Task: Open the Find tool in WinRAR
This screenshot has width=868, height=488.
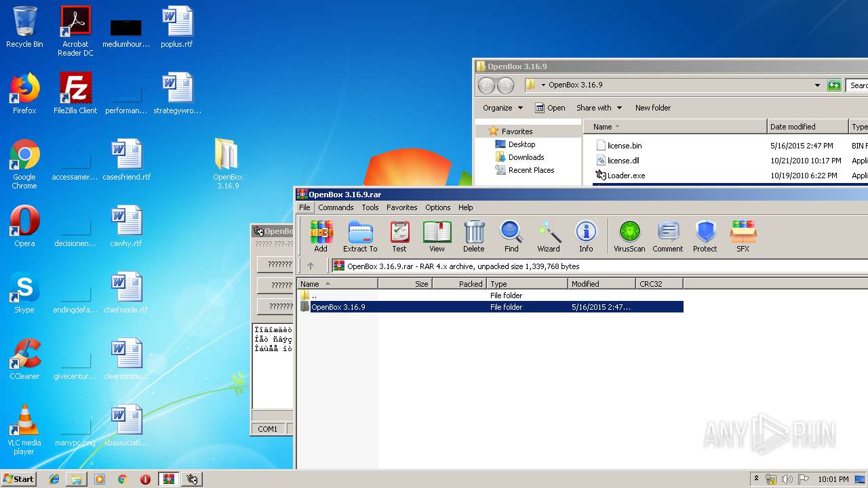Action: tap(511, 237)
